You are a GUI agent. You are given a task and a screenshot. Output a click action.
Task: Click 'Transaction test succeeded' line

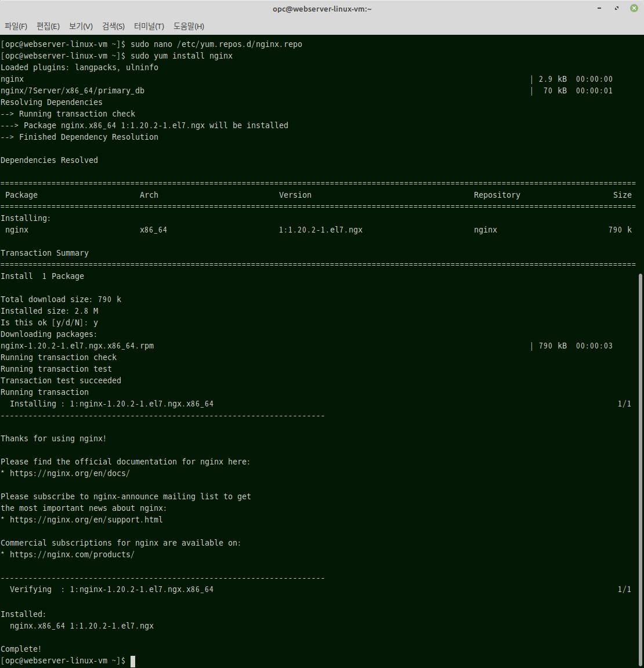[61, 381]
